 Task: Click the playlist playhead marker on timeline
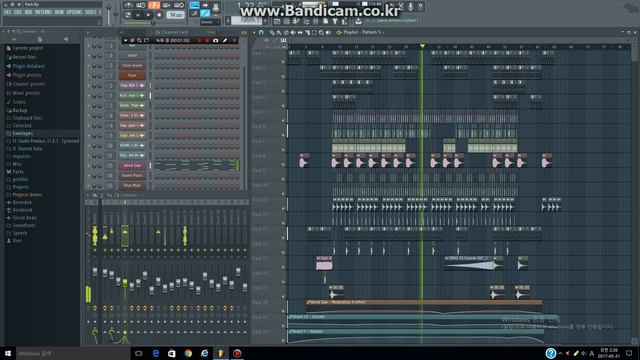pos(422,46)
